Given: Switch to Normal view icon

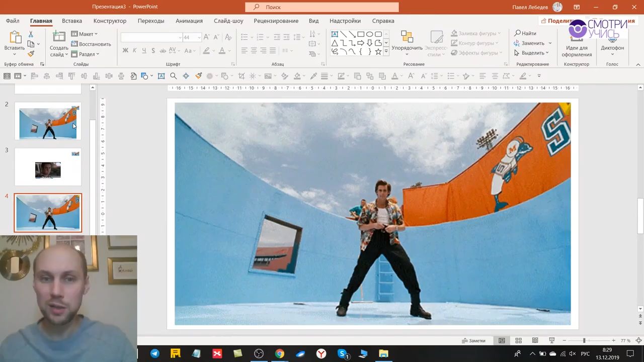Looking at the screenshot, I should coord(502,340).
